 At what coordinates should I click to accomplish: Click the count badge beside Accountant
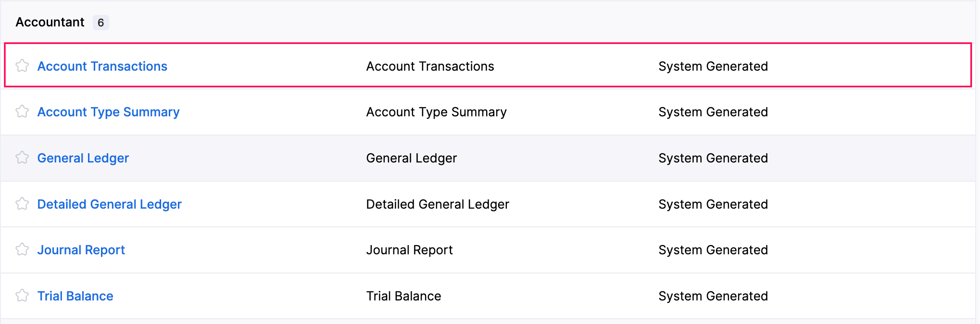(101, 22)
